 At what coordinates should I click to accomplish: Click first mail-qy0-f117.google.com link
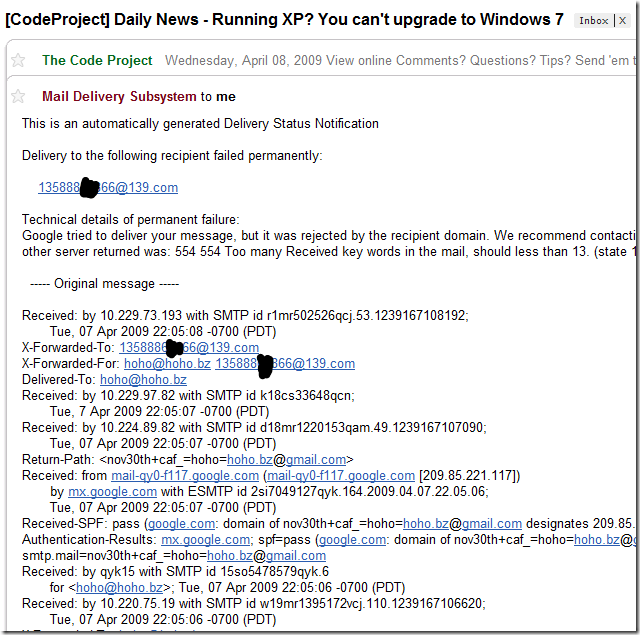pyautogui.click(x=185, y=475)
